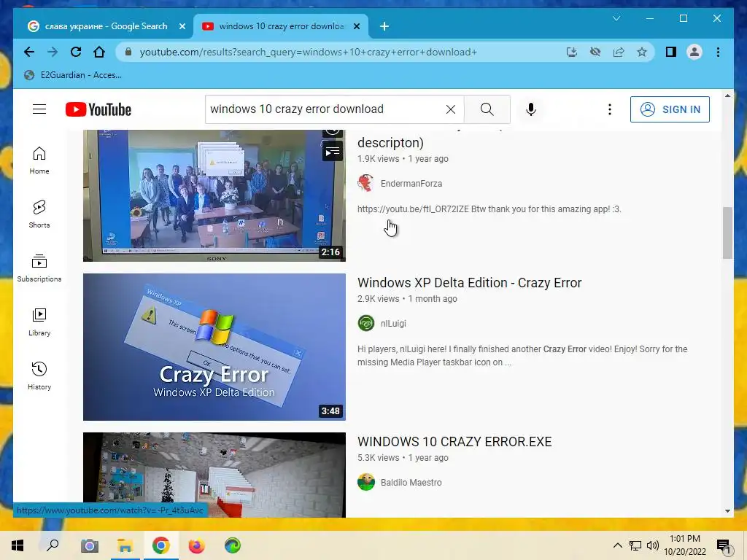The height and width of the screenshot is (560, 747).
Task: Open WINDOWS 10 CRAZY ERROR.EXE video title
Action: pyautogui.click(x=454, y=442)
